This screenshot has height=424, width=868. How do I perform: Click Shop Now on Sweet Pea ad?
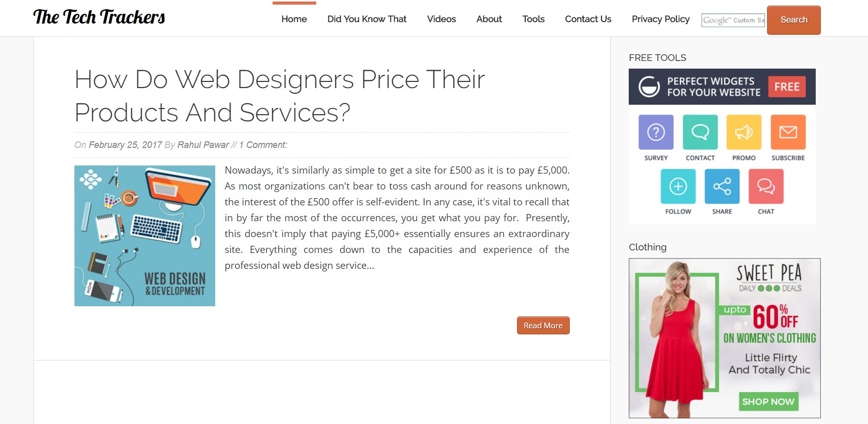(768, 401)
